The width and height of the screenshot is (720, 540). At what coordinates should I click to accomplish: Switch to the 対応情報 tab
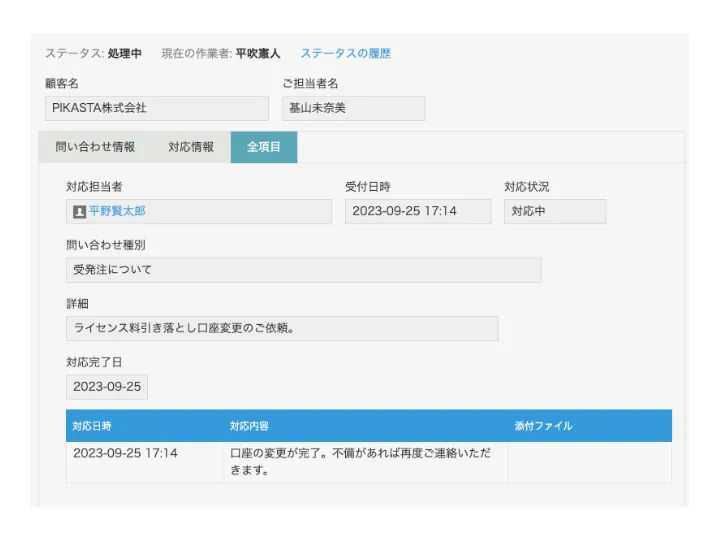191,147
